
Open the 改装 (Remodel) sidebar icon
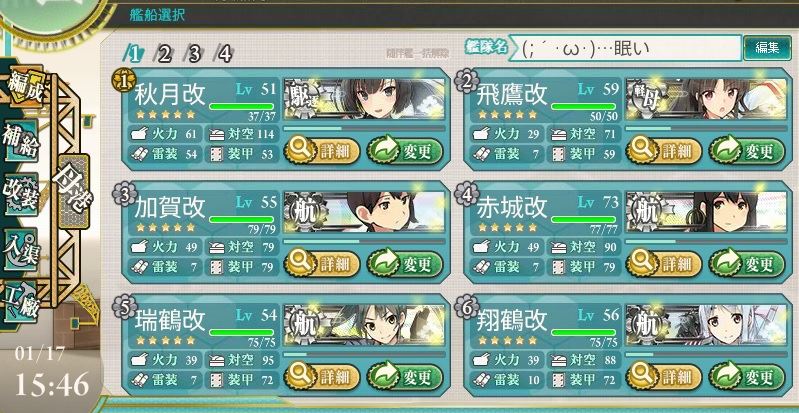21,195
